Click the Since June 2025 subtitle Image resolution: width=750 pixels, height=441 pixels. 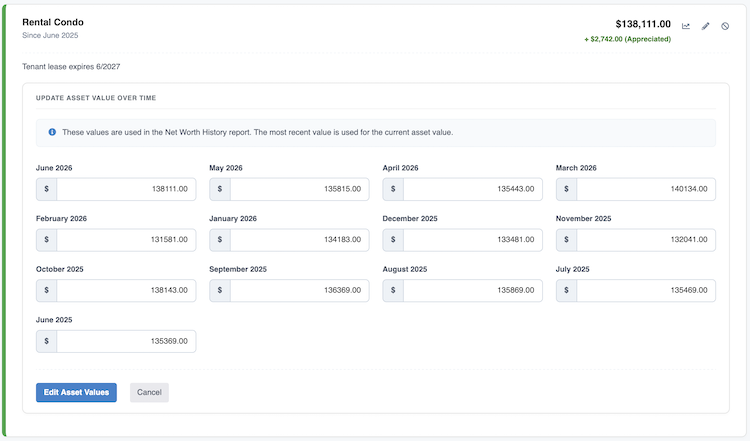50,35
